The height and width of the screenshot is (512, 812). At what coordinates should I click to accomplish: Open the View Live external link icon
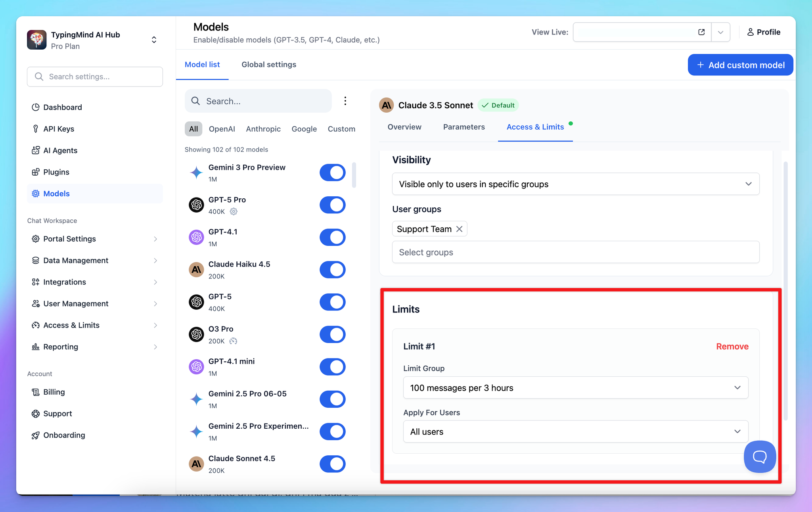pyautogui.click(x=701, y=32)
